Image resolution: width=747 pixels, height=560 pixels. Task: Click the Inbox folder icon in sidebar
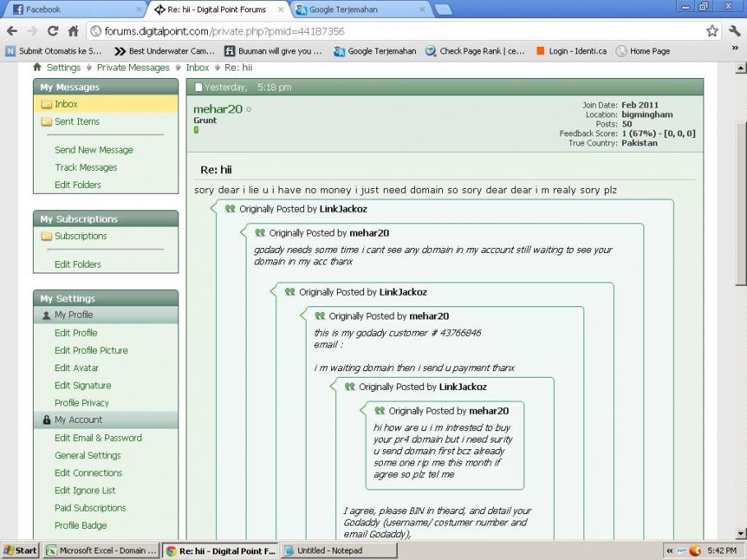click(46, 104)
